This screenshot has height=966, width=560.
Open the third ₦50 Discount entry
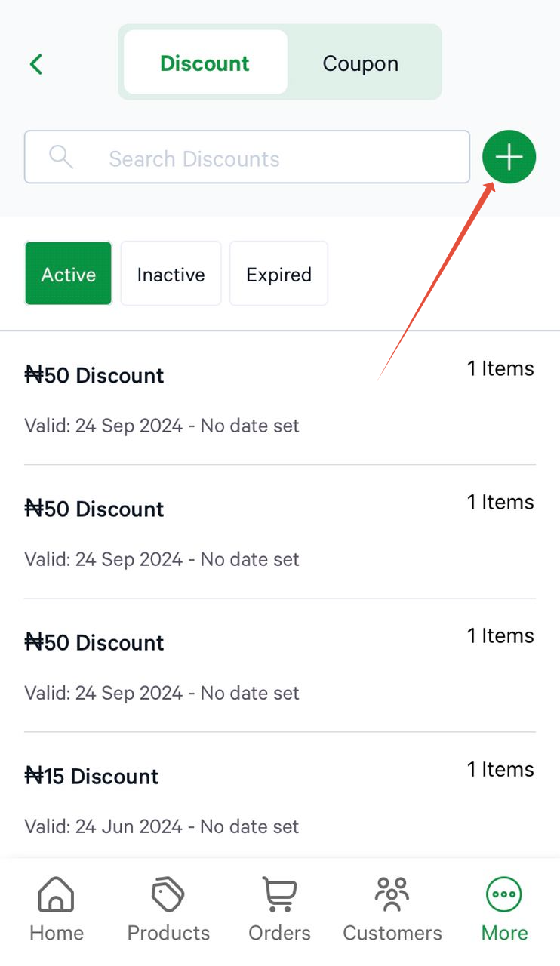[x=94, y=642]
